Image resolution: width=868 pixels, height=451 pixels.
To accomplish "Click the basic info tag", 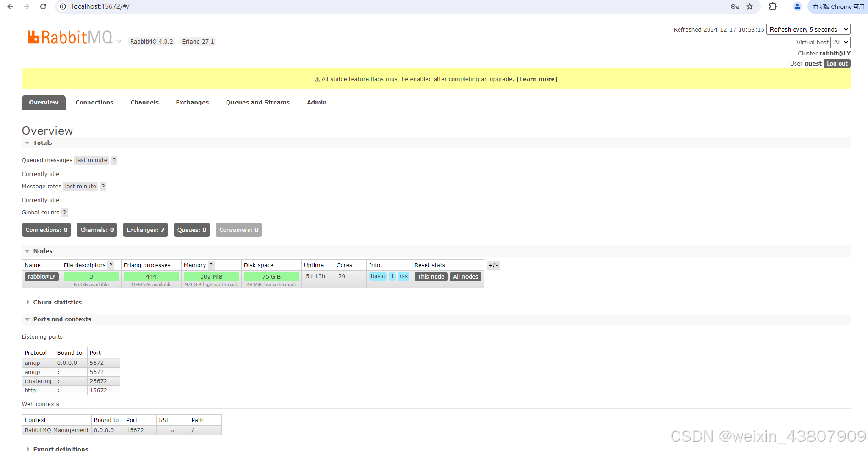I will pyautogui.click(x=378, y=276).
